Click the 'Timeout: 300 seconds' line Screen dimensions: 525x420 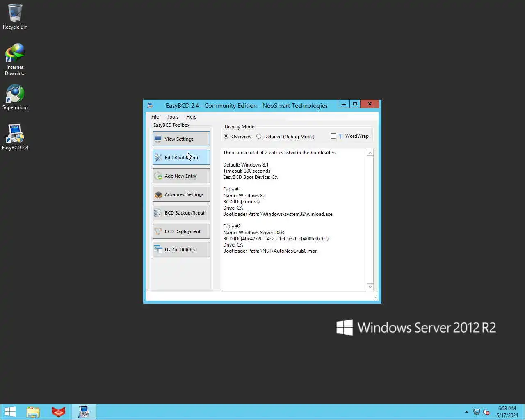247,171
